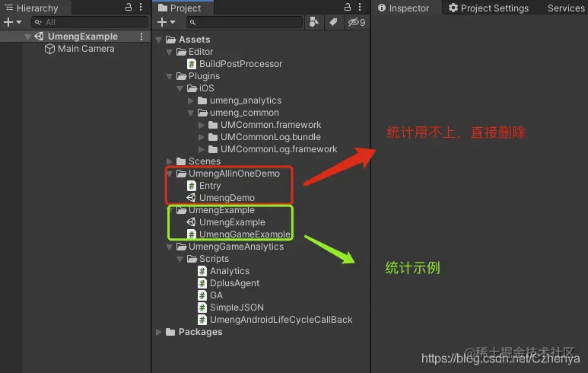The image size is (588, 373).
Task: Click the Main Camera cube icon
Action: [x=49, y=49]
